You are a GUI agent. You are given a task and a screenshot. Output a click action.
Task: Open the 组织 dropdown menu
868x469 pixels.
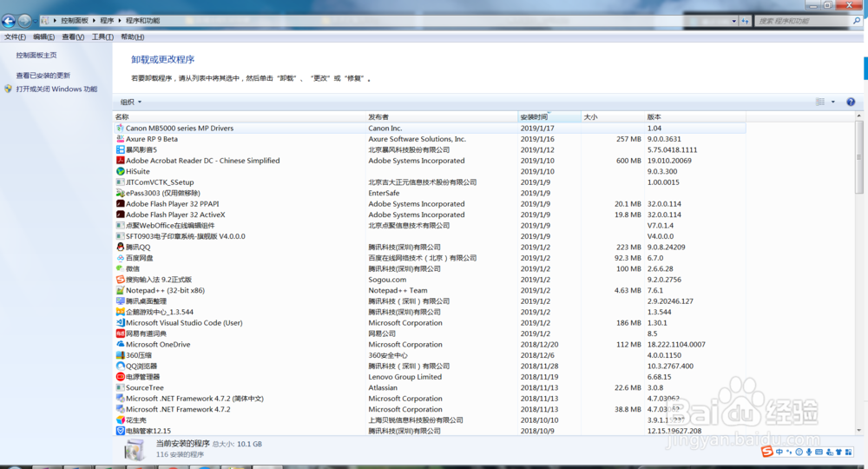[131, 102]
